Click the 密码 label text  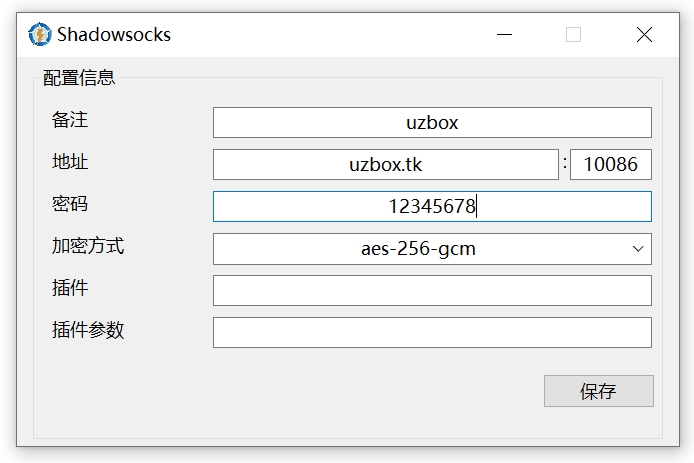tap(70, 204)
